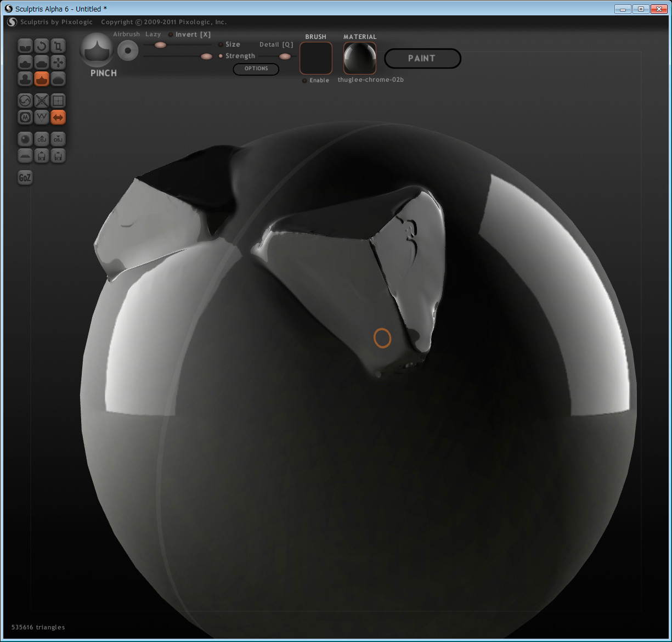Viewport: 672px width, 642px height.
Task: Click the large Pinch brush preview
Action: pyautogui.click(x=97, y=49)
